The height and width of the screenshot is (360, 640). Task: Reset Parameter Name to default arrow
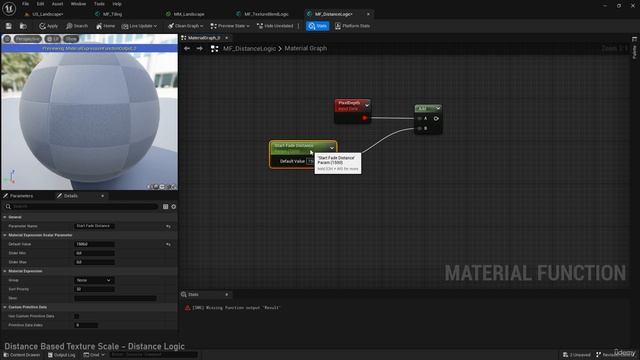click(x=168, y=226)
